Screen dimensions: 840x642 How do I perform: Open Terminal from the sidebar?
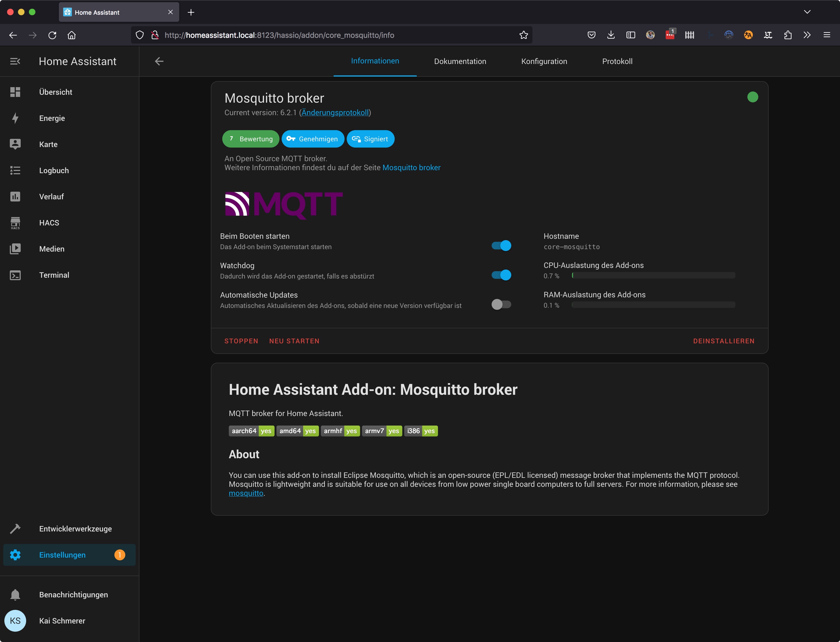54,275
